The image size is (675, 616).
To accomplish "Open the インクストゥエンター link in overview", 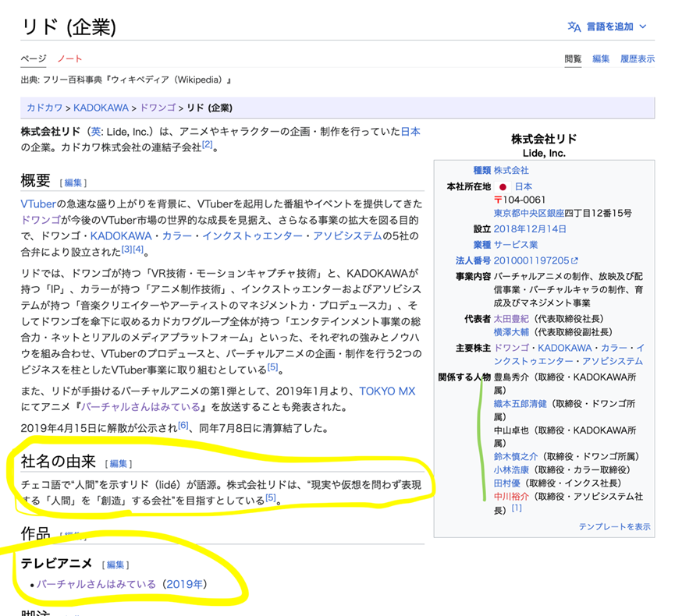I will point(252,236).
